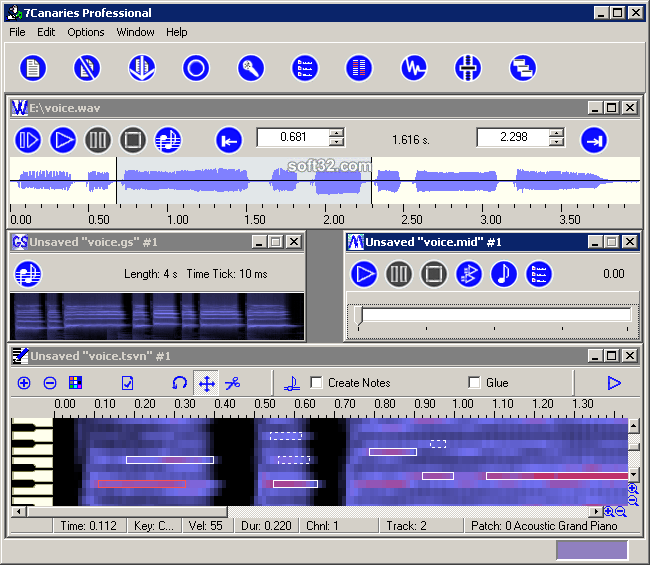The image size is (650, 565).
Task: Open event list icon in voice.mid window
Action: 538,274
